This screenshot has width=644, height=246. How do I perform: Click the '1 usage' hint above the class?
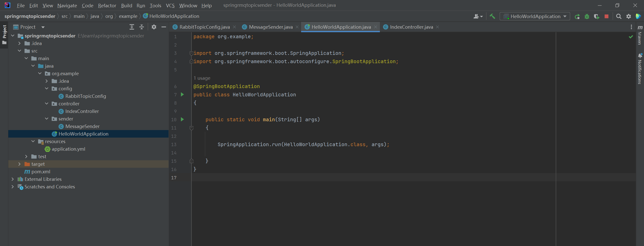coord(202,78)
